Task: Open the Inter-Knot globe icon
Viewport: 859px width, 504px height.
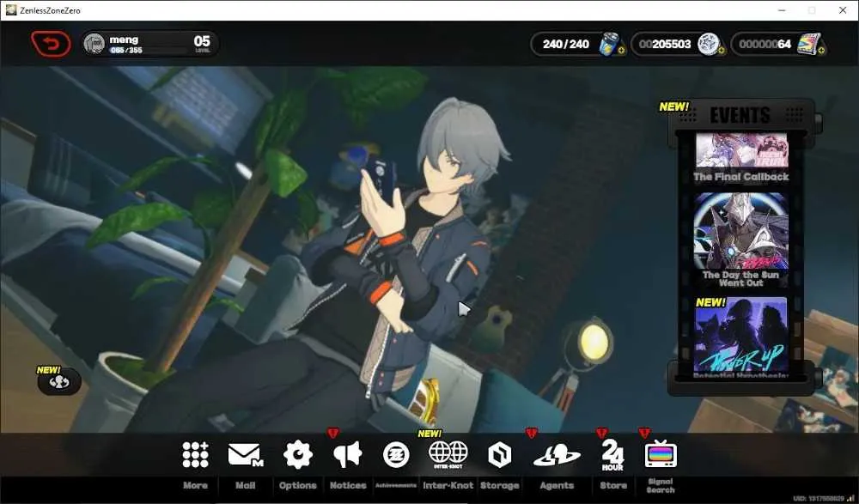Action: pos(448,455)
